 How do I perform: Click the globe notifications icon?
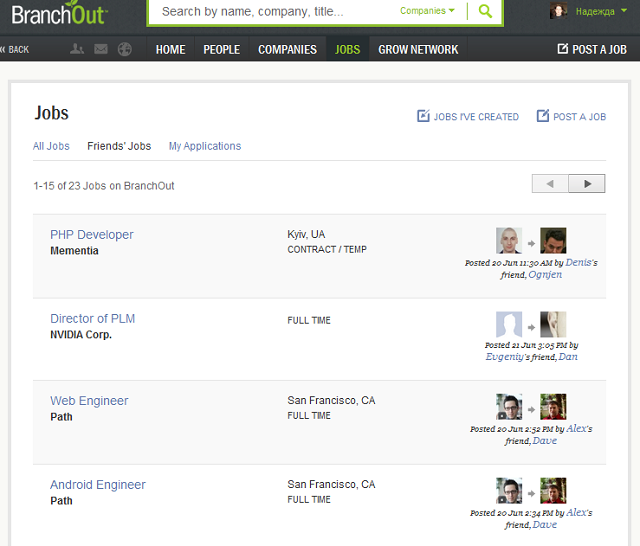[x=124, y=49]
